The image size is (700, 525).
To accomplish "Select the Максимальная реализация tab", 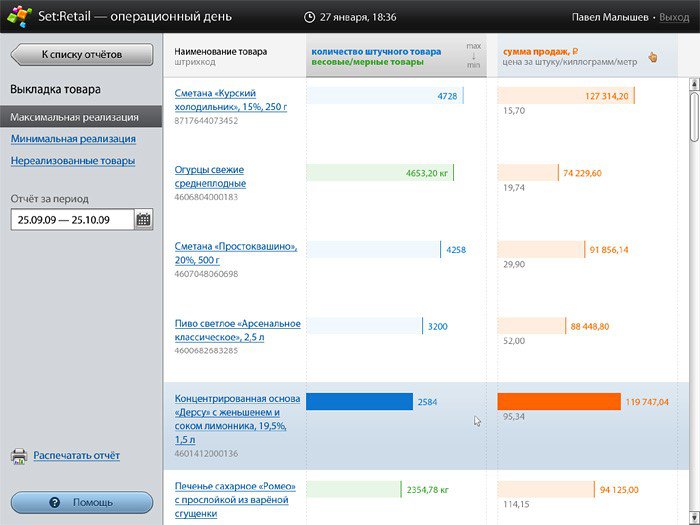I will pyautogui.click(x=81, y=117).
